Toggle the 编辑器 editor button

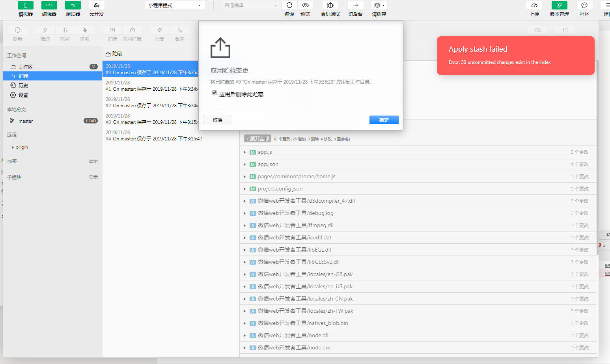tap(49, 5)
